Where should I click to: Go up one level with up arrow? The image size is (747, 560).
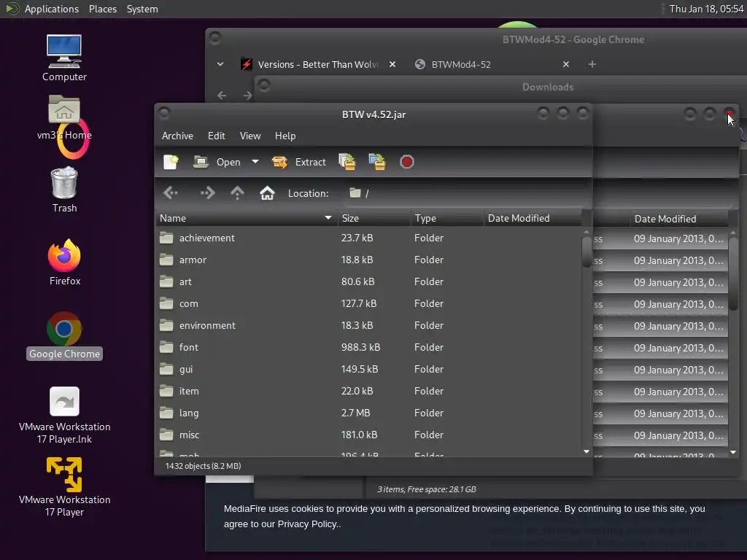[237, 192]
